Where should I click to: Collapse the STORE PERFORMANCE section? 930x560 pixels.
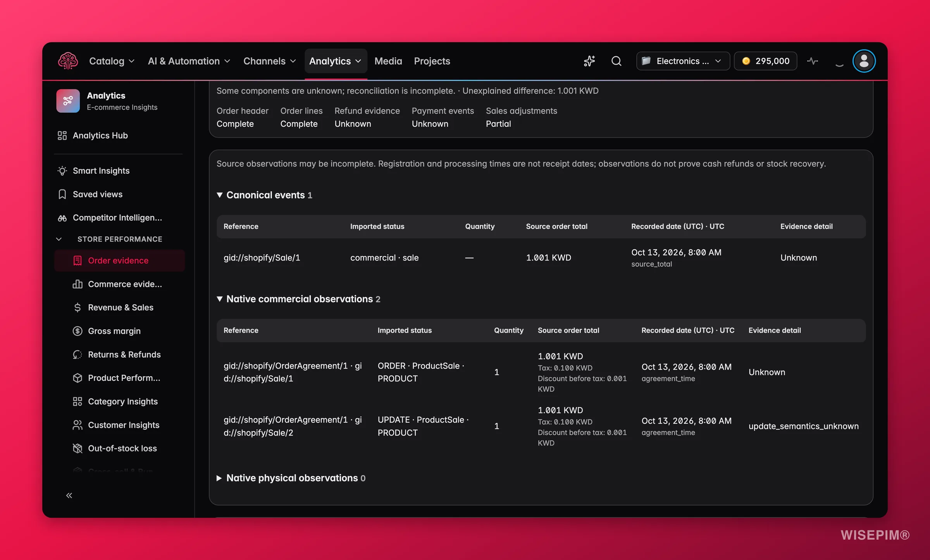tap(59, 239)
